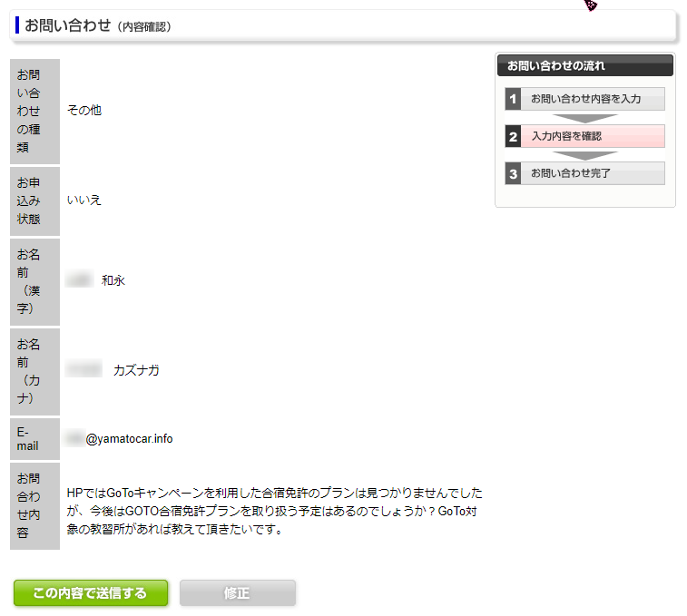Image resolution: width=687 pixels, height=616 pixels.
Task: Select the highlighted 入力内容を確認 step
Action: [592, 136]
